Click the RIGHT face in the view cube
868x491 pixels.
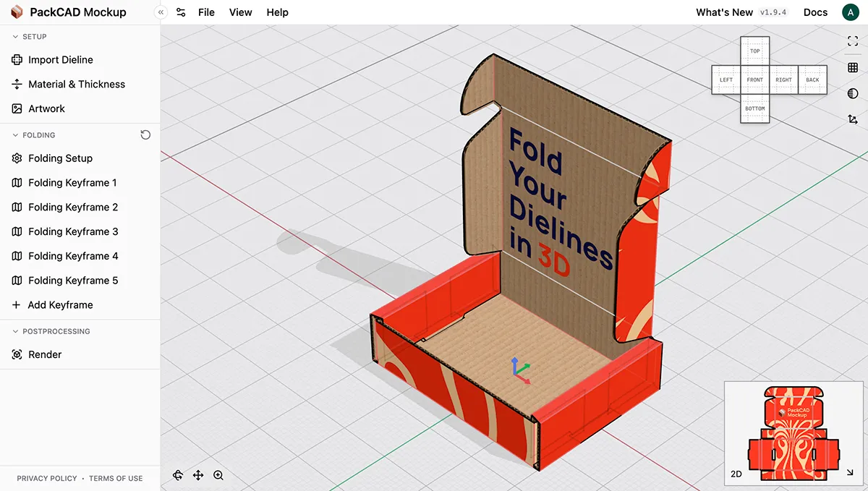coord(784,80)
